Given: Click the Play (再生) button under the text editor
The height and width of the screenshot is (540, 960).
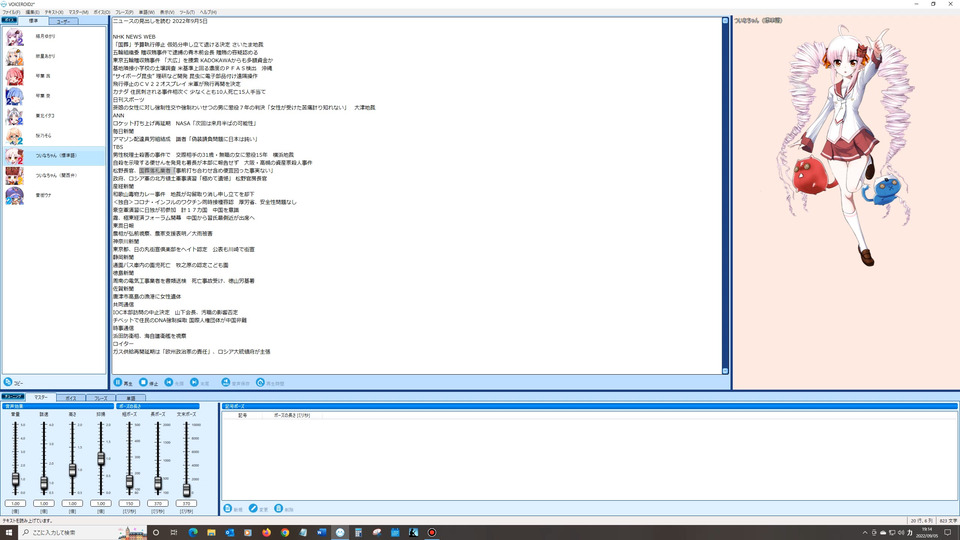Looking at the screenshot, I should tap(123, 383).
